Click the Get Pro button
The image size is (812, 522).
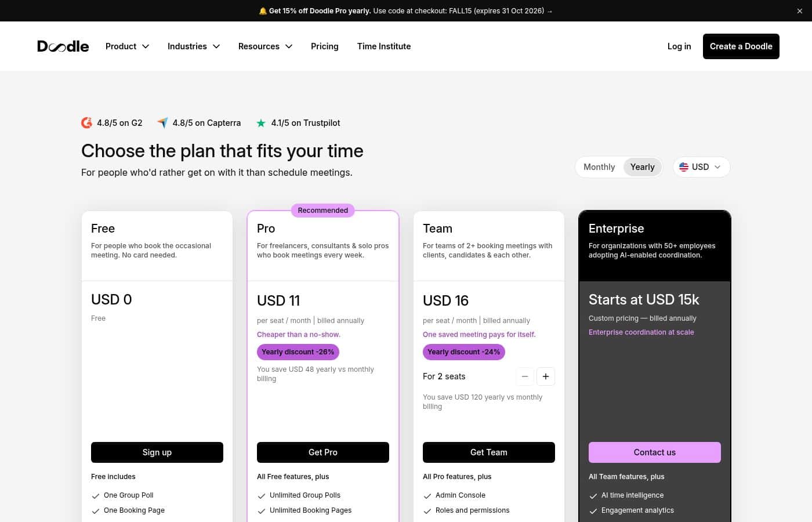click(323, 452)
